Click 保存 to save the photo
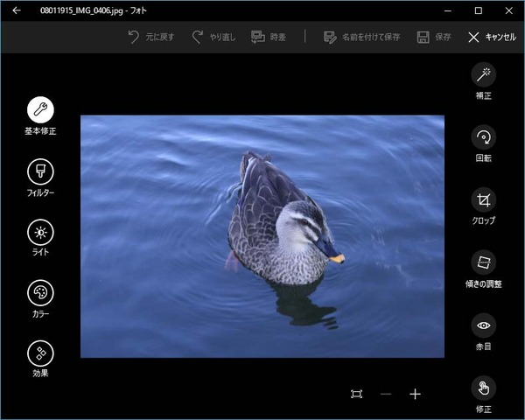Viewport: 525px width, 420px height. 434,37
